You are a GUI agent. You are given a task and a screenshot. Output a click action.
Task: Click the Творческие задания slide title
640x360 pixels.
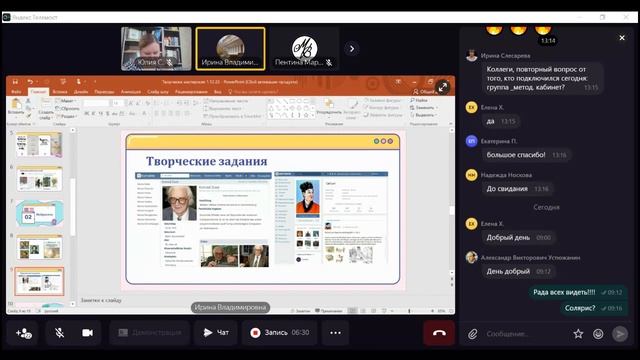pos(207,161)
